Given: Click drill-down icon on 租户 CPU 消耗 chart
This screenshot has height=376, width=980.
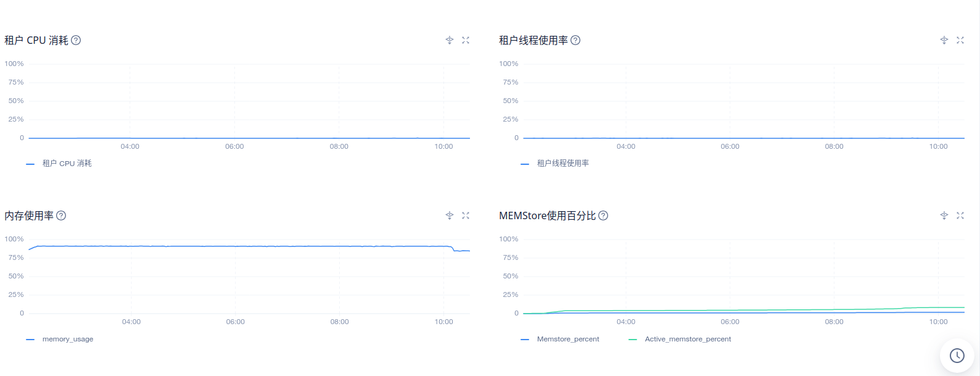Looking at the screenshot, I should [450, 40].
